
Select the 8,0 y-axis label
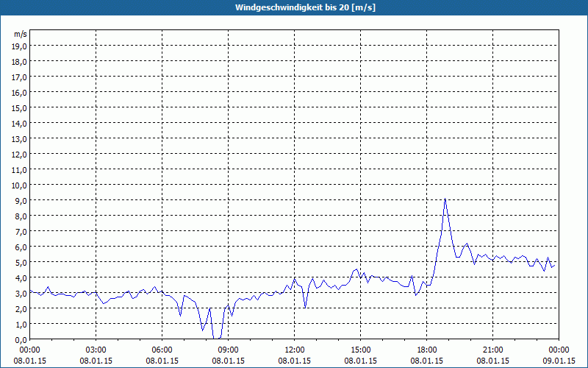point(21,216)
